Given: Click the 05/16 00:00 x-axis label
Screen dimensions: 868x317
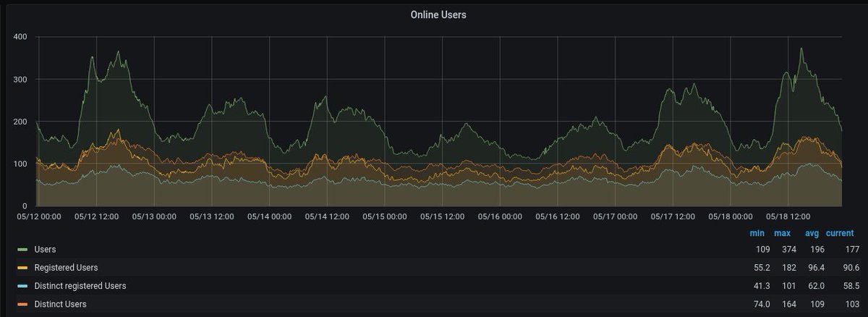Looking at the screenshot, I should [500, 216].
